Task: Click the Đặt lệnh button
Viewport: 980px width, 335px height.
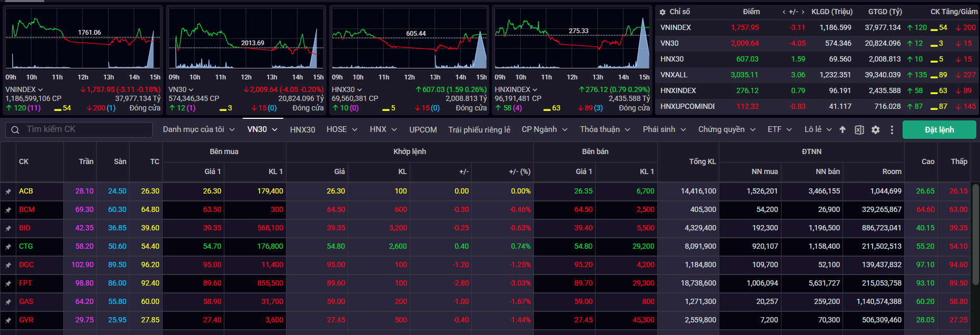Action: [x=939, y=130]
